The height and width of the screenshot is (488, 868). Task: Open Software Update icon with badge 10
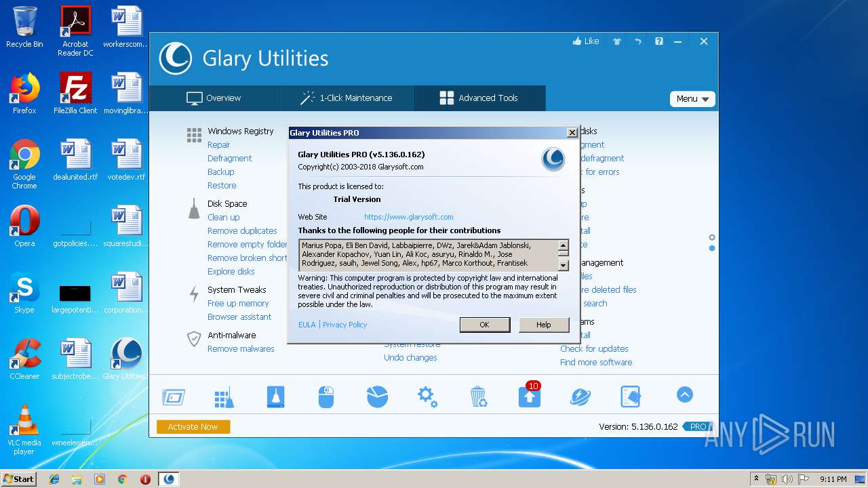(x=529, y=394)
